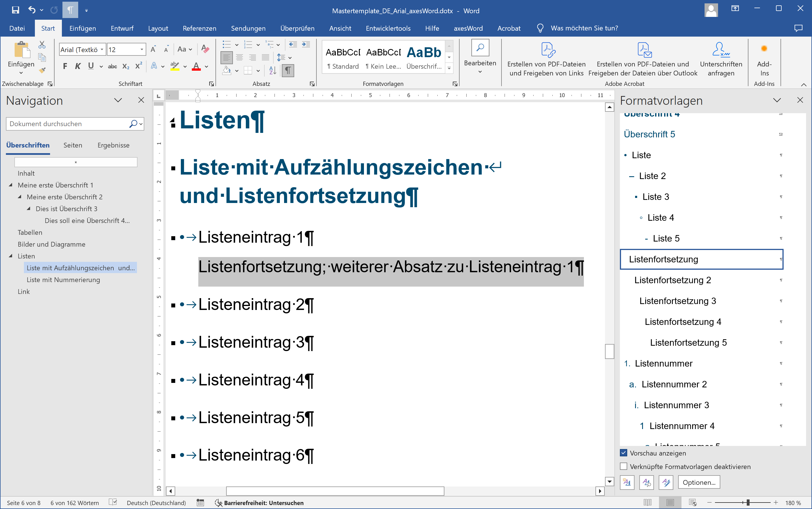Viewport: 812px width, 509px height.
Task: Switch to Ergebnisse tab in Navigation
Action: point(113,145)
